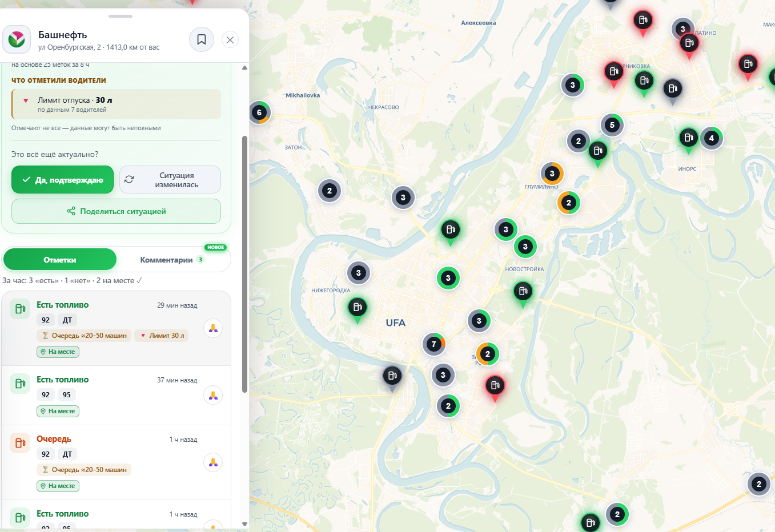Click the Инорс district label
Screen dimensions: 775x532
coord(688,169)
